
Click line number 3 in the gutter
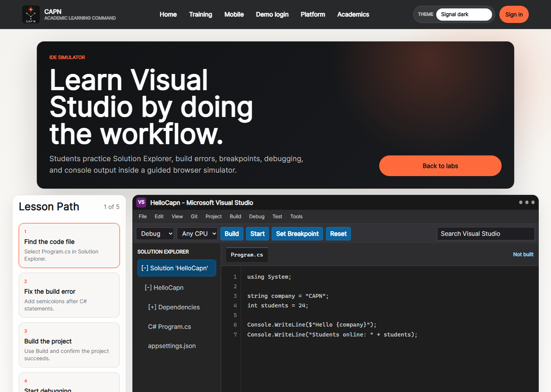click(235, 296)
